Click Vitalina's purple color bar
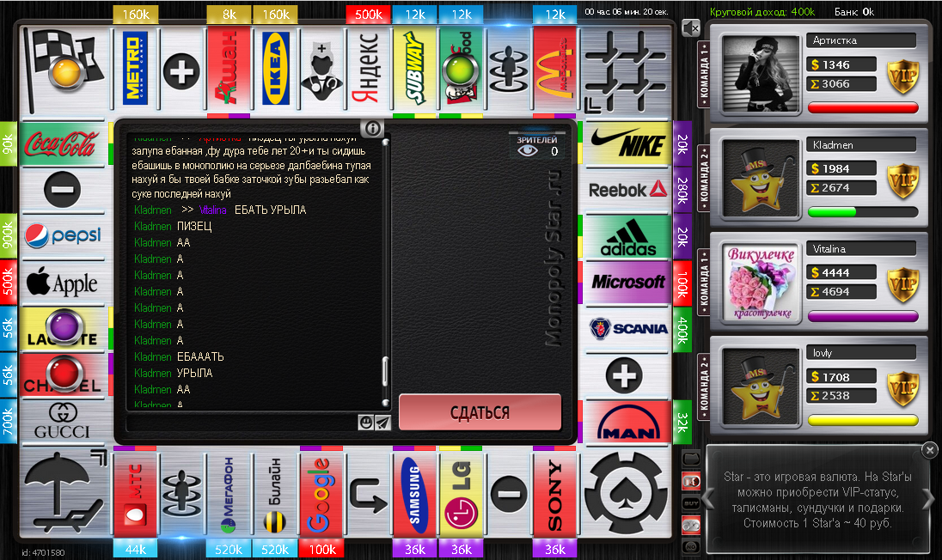 tap(863, 316)
